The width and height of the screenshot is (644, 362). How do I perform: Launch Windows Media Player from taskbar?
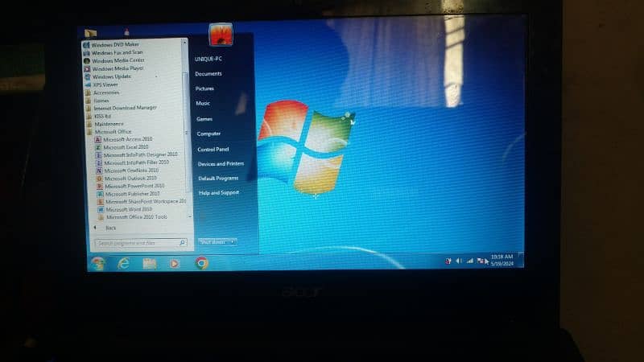(175, 263)
